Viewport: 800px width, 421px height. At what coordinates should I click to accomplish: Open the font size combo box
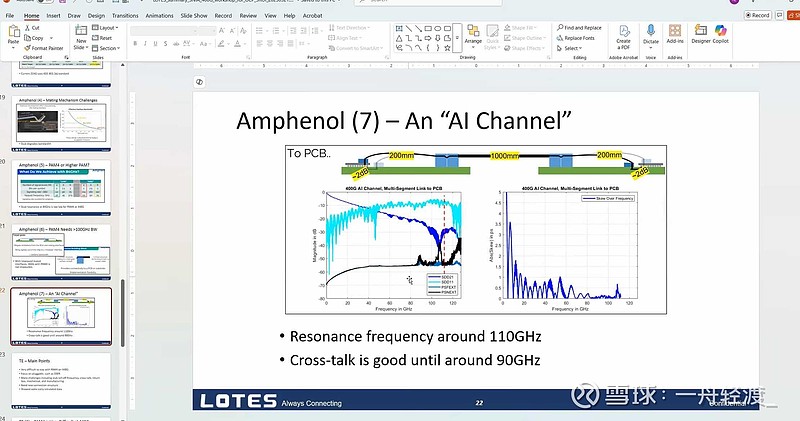[x=207, y=31]
